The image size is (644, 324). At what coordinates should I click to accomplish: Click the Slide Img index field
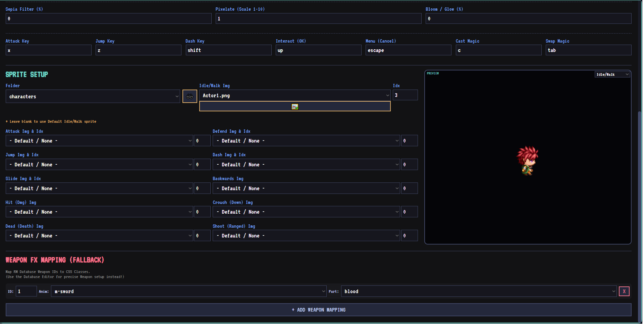202,188
